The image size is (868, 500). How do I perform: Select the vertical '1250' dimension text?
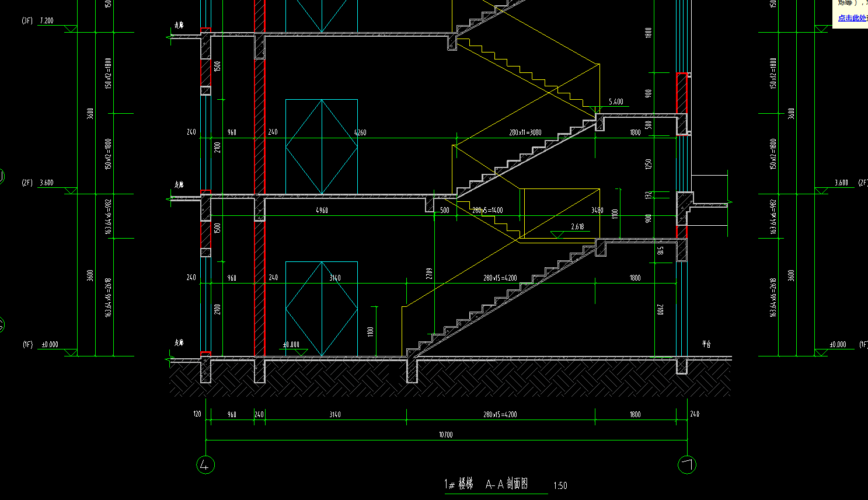(x=648, y=165)
